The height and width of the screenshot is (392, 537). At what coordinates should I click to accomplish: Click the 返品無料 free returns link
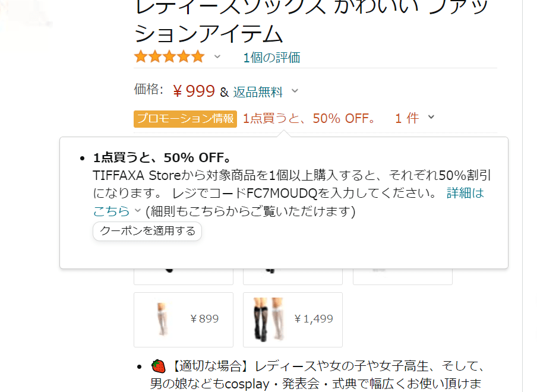coord(258,91)
